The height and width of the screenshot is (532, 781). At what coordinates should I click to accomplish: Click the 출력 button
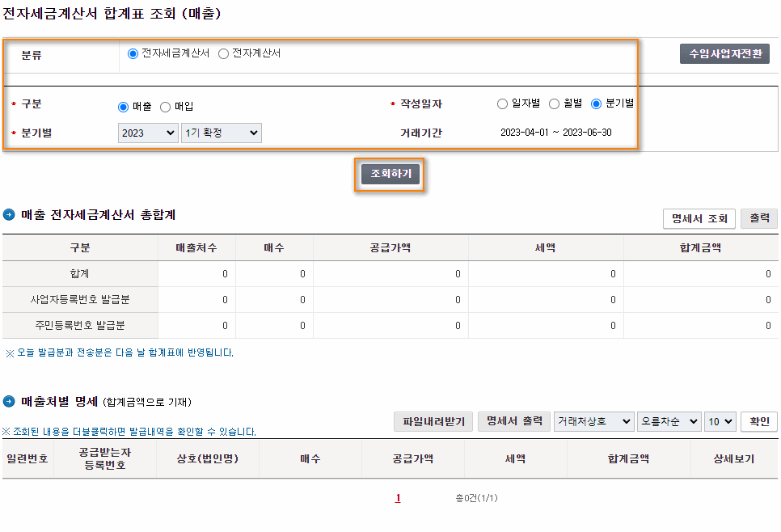coord(758,218)
